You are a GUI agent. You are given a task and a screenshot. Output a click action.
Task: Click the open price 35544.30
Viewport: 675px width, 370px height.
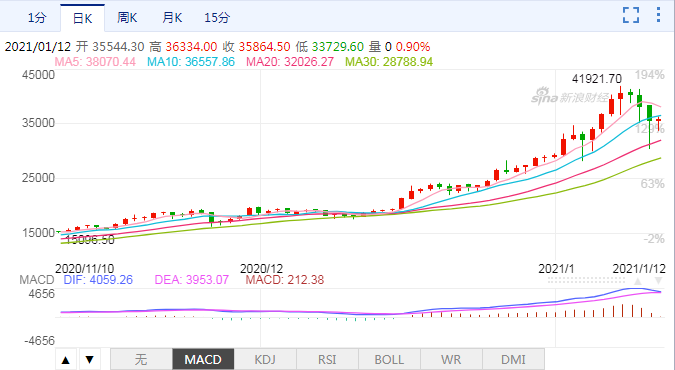118,47
